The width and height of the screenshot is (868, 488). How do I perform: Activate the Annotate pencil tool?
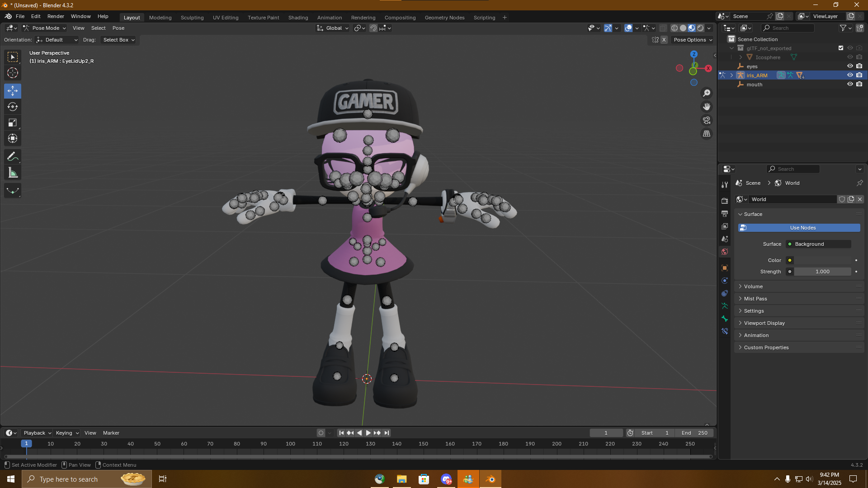point(13,157)
